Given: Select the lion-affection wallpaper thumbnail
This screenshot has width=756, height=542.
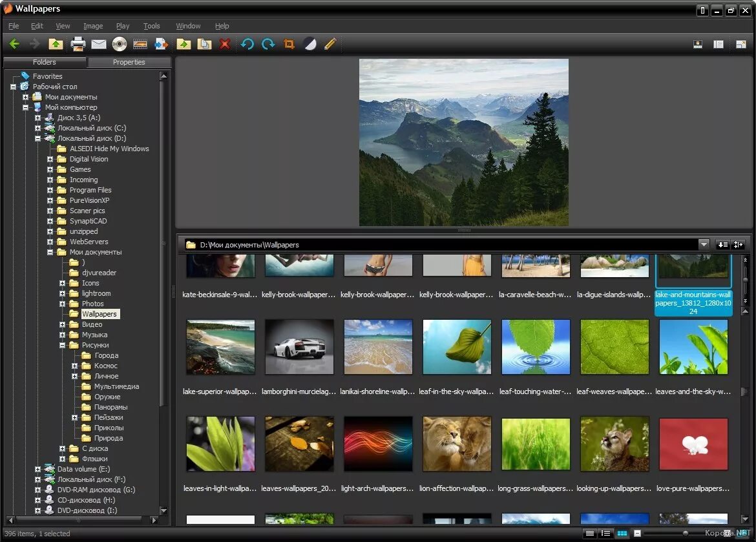Looking at the screenshot, I should [x=457, y=444].
